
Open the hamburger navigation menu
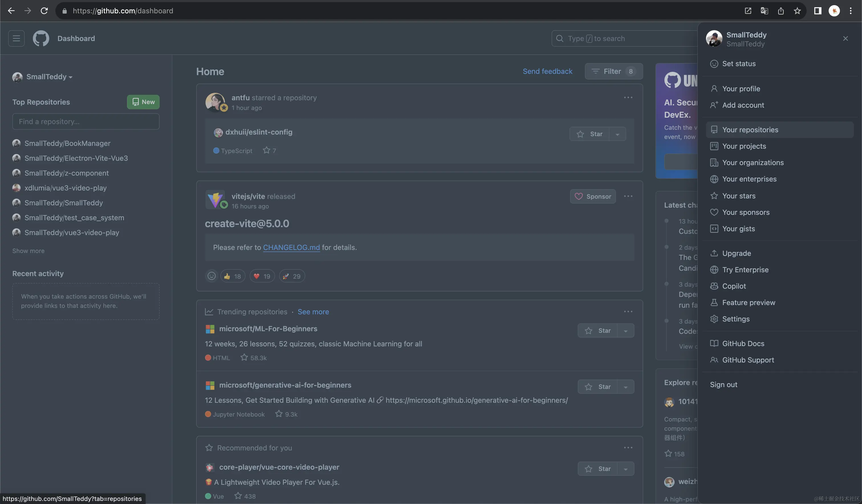[x=16, y=38]
